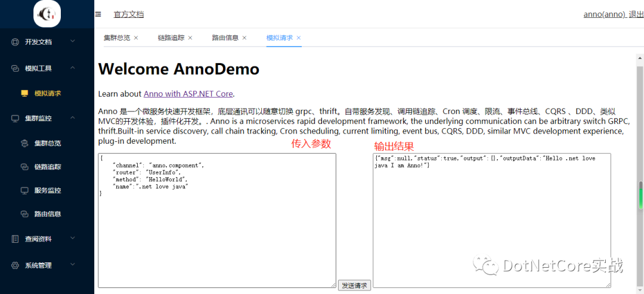The image size is (644, 294).
Task: Open 服务监控 in the sidebar
Action: coord(48,191)
